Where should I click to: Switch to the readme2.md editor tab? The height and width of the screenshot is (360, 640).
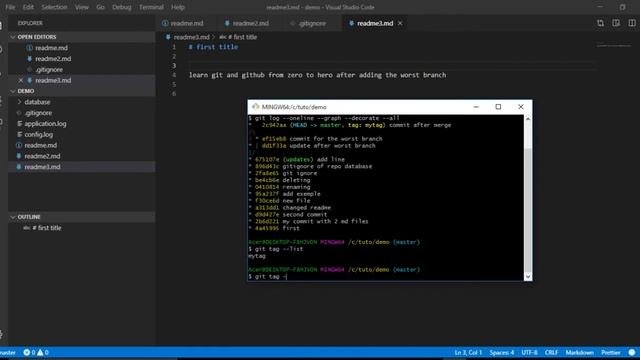tap(247, 23)
